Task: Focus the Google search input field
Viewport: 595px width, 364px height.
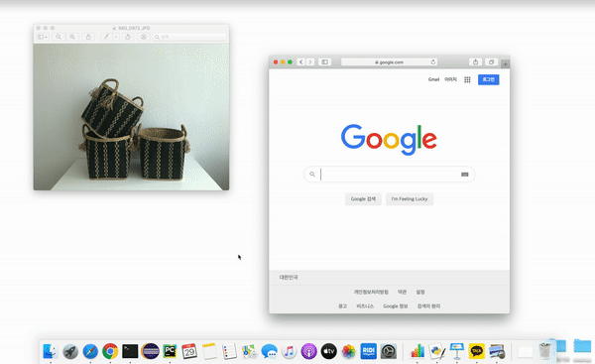Action: pyautogui.click(x=389, y=175)
